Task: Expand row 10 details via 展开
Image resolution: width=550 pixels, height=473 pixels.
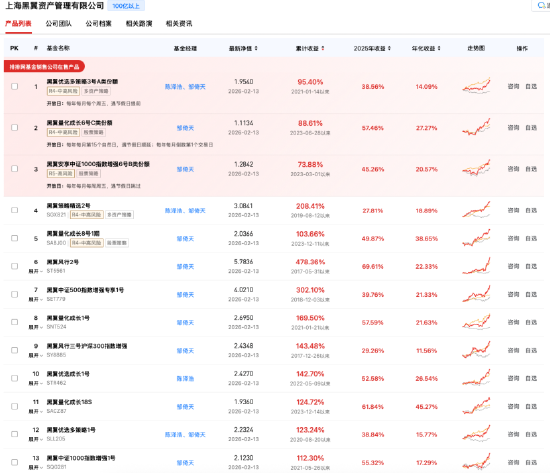Action: 35,383
